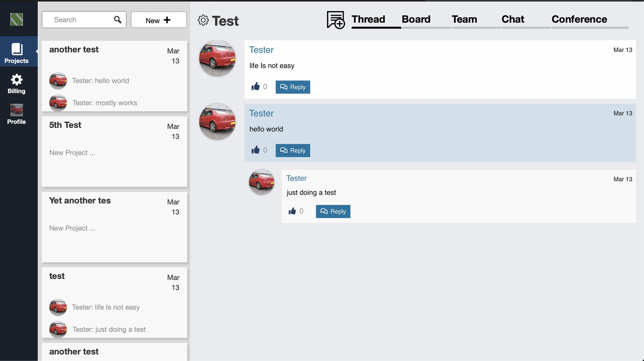
Task: Click the Search input field
Action: (x=84, y=20)
